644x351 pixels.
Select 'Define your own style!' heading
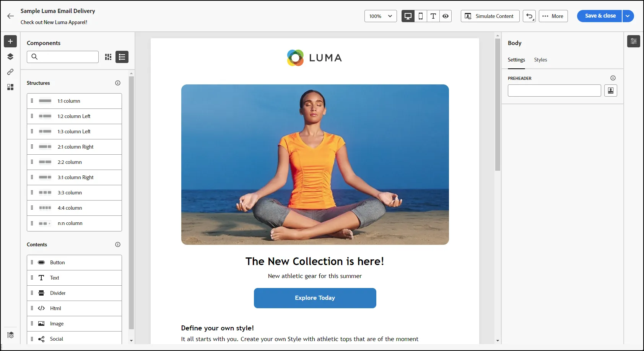click(x=217, y=328)
